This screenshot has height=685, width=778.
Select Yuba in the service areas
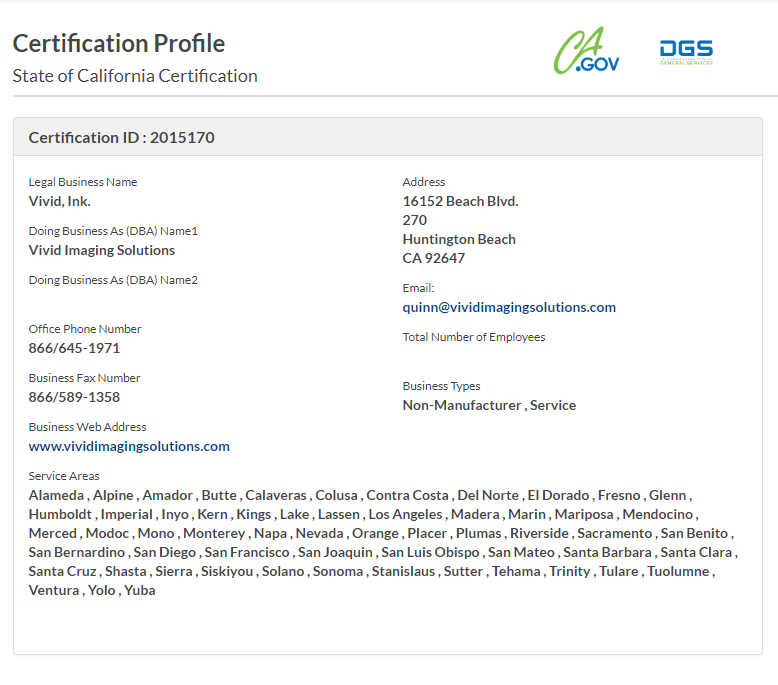click(x=140, y=591)
